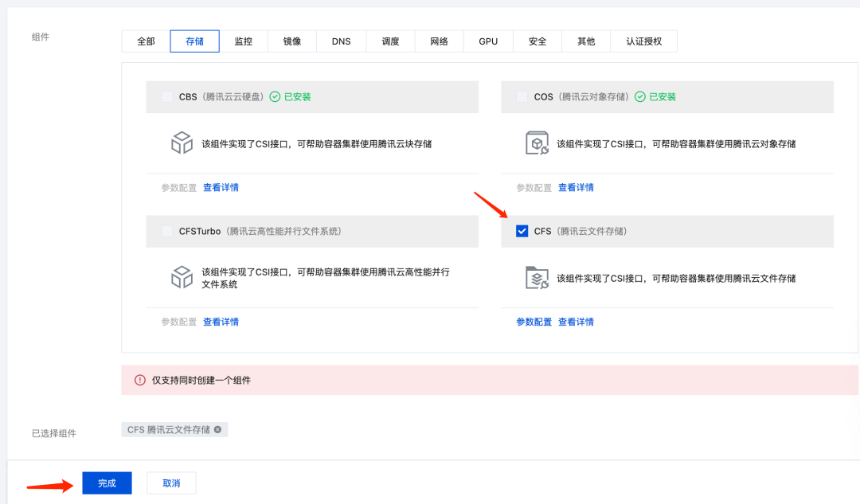
Task: Click the 组件 section label
Action: (x=41, y=37)
